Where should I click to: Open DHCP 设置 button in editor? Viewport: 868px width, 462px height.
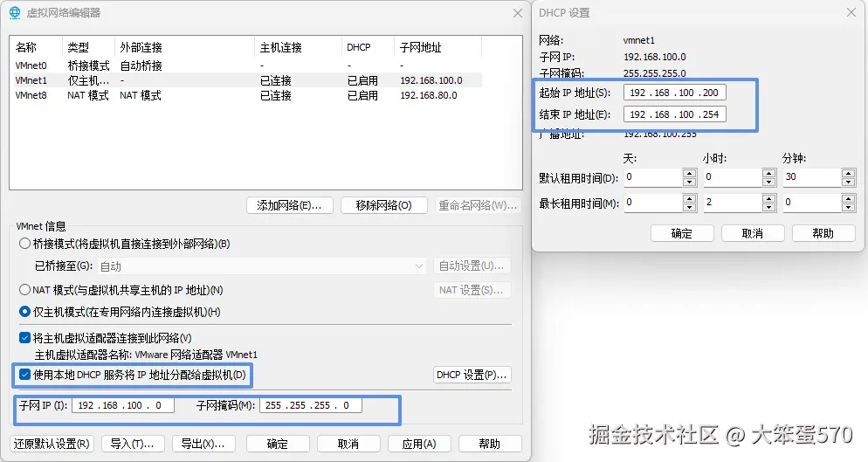(472, 375)
